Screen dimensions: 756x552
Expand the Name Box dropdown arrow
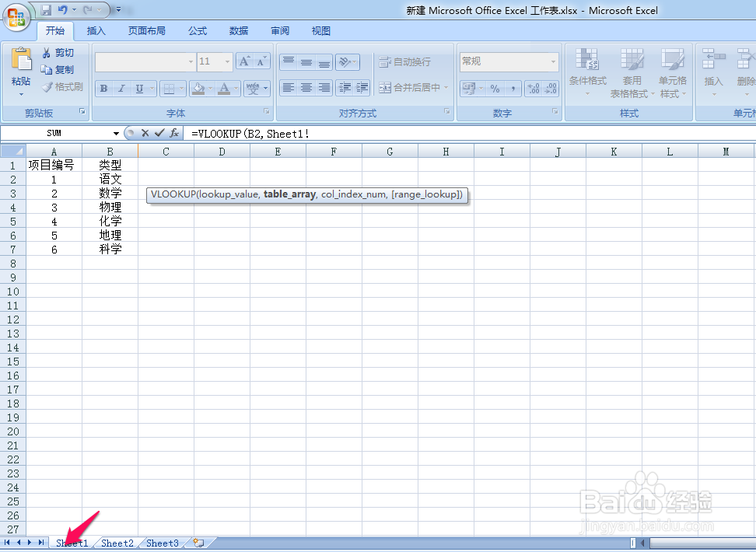pyautogui.click(x=116, y=133)
